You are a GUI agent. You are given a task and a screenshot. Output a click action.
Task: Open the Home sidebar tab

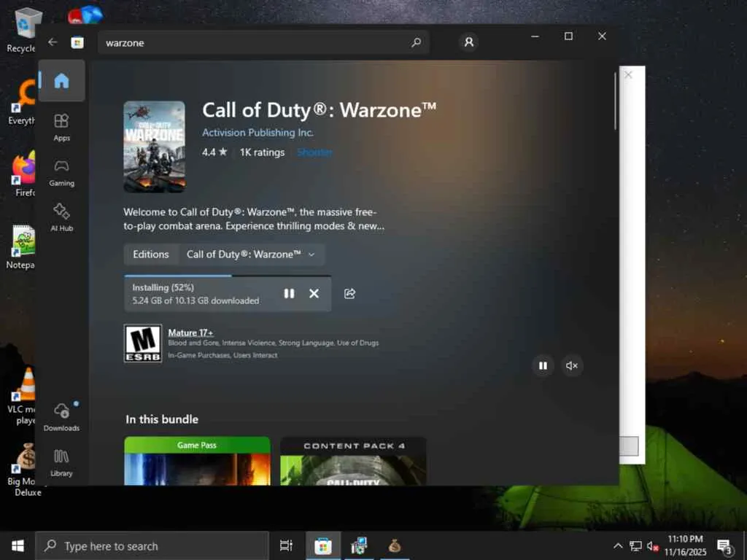pyautogui.click(x=61, y=80)
